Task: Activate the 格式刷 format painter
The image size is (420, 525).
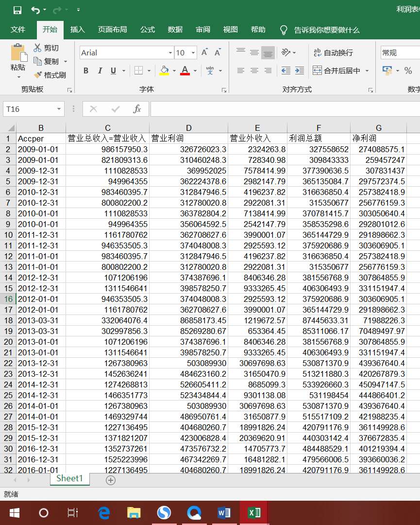Action: [50, 75]
